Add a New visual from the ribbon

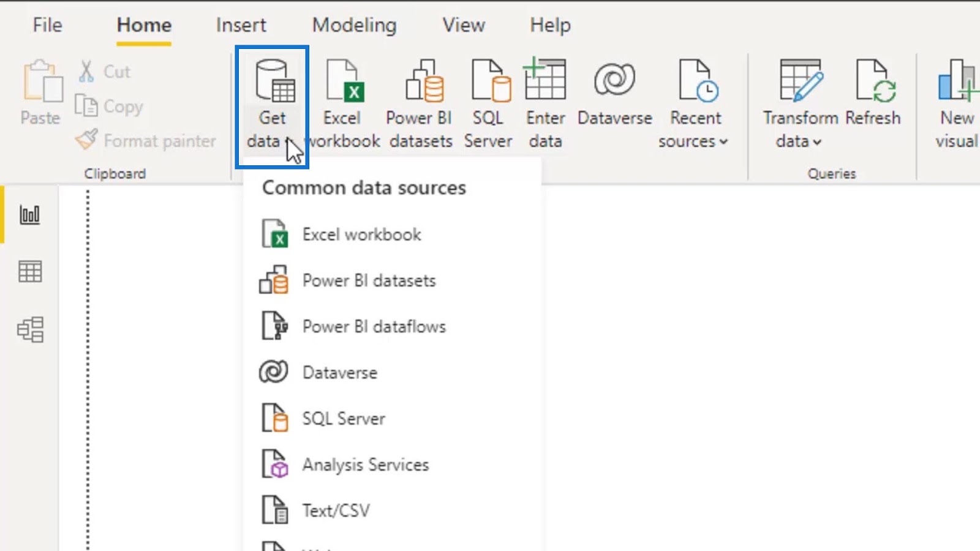[x=957, y=104]
